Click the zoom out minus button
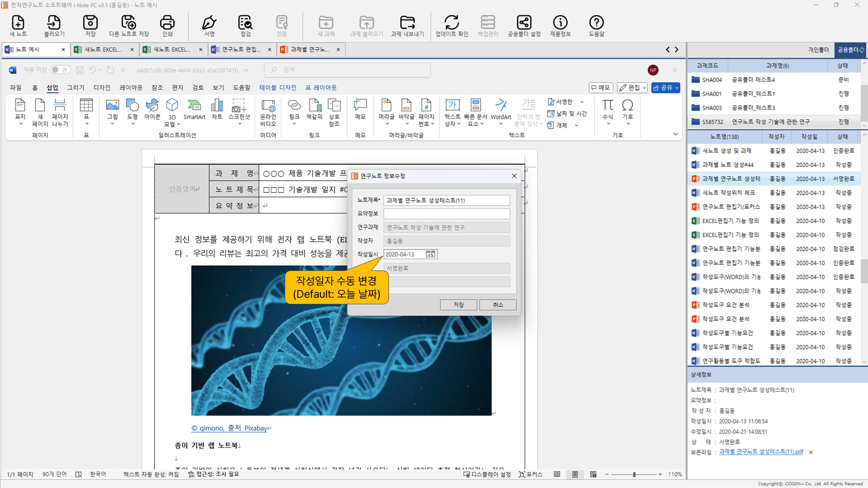This screenshot has width=868, height=488. tap(607, 475)
